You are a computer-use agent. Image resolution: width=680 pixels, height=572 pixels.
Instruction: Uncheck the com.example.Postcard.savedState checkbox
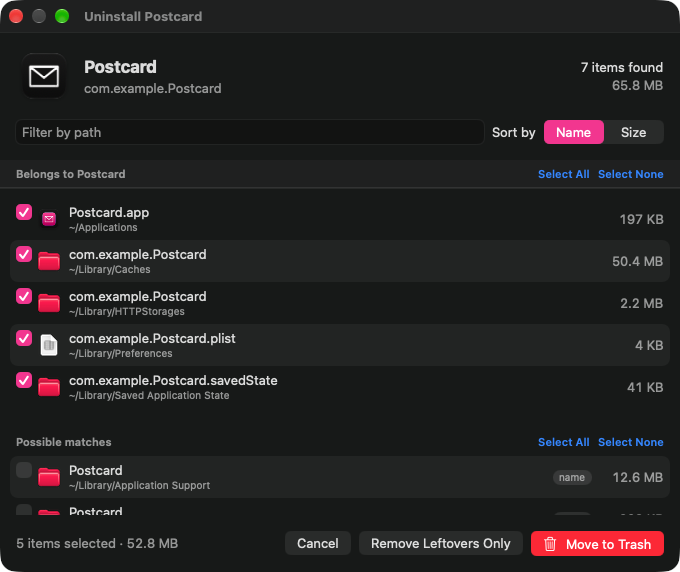tap(24, 381)
